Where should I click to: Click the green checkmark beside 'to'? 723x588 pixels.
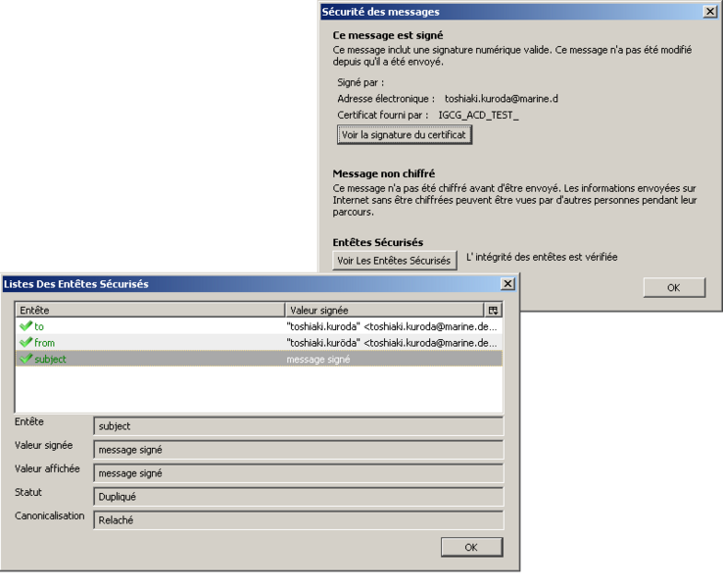click(25, 326)
